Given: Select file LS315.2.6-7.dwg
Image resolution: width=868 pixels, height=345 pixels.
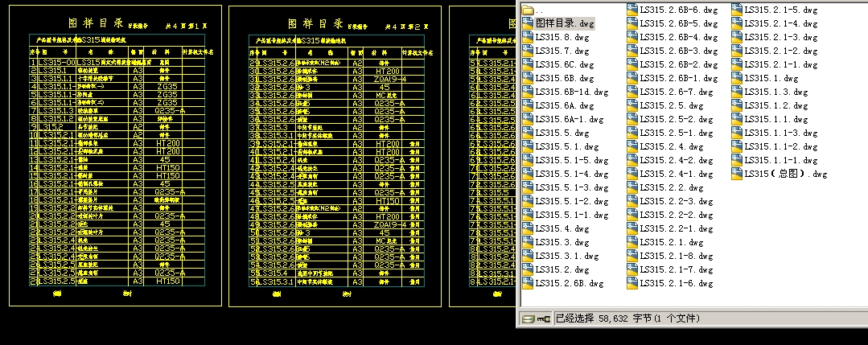Looking at the screenshot, I should 670,92.
